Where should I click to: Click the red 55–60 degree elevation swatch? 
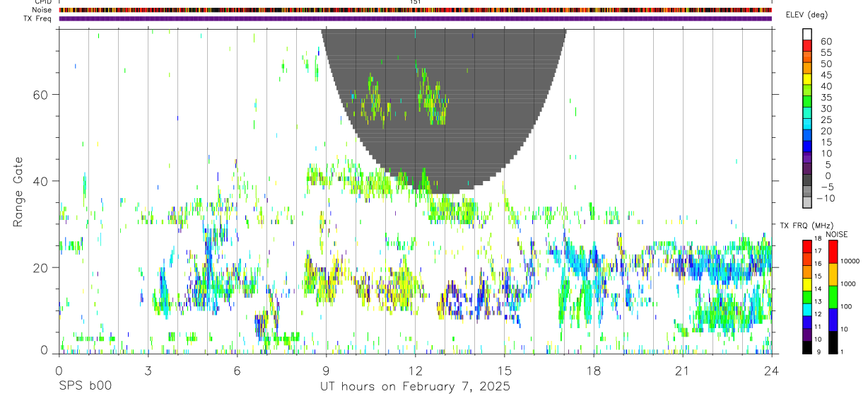pos(807,46)
